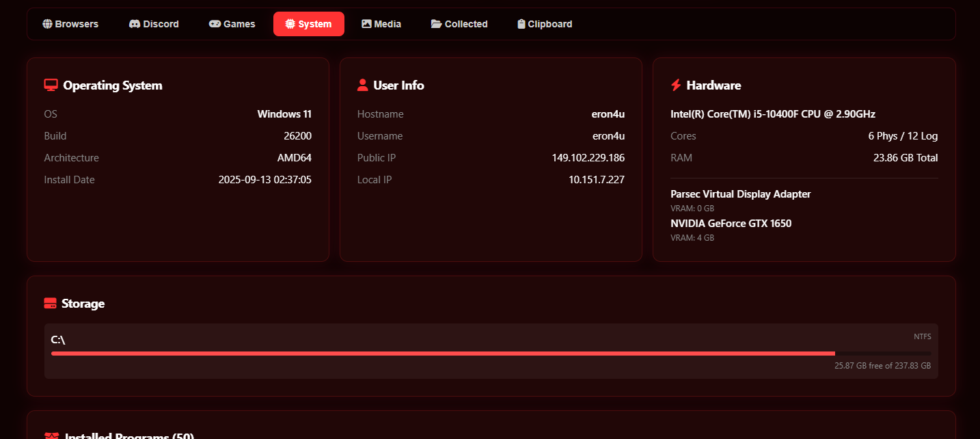The image size is (980, 439).
Task: Click the "Public IP" label
Action: pos(377,158)
